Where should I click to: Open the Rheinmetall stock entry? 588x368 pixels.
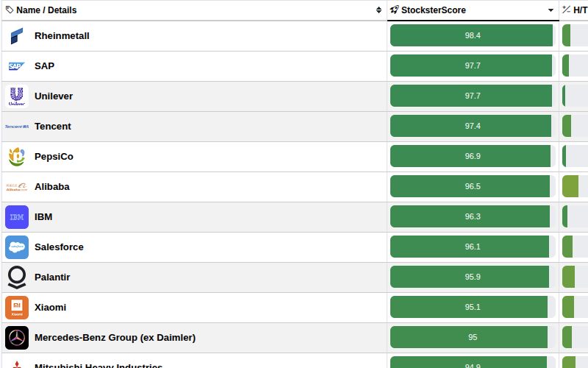point(62,36)
